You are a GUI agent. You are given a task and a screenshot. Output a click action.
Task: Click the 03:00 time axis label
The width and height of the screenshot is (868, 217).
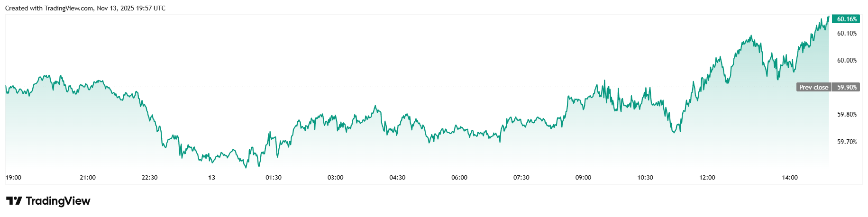tap(335, 178)
